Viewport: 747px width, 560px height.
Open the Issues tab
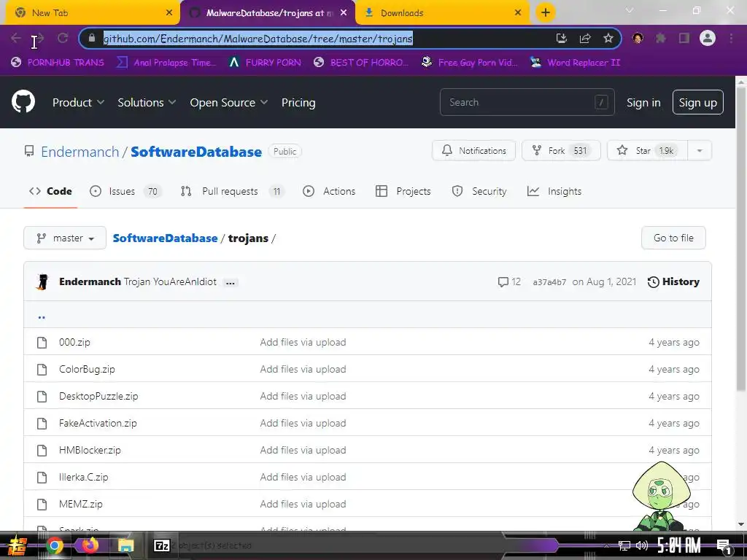[125, 191]
